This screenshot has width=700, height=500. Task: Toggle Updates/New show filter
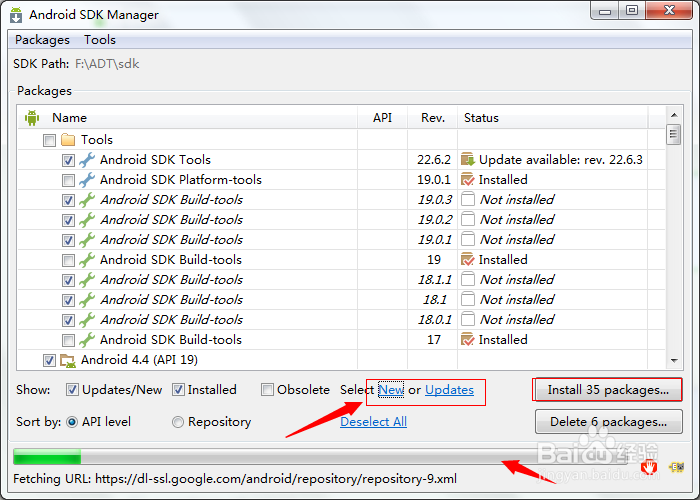pos(72,390)
